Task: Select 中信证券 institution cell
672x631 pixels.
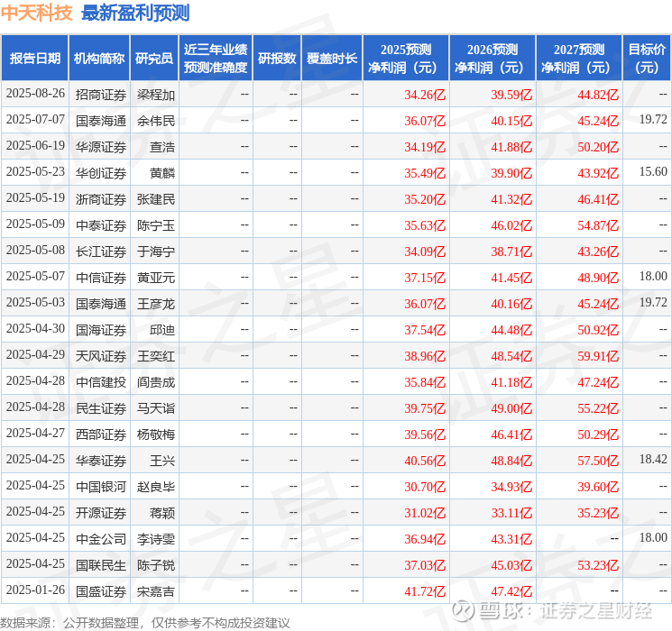Action: [101, 278]
